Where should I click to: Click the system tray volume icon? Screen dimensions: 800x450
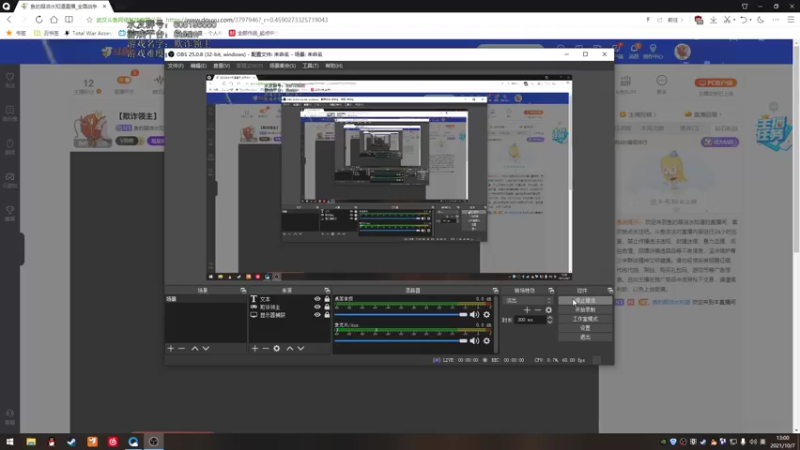tap(753, 442)
